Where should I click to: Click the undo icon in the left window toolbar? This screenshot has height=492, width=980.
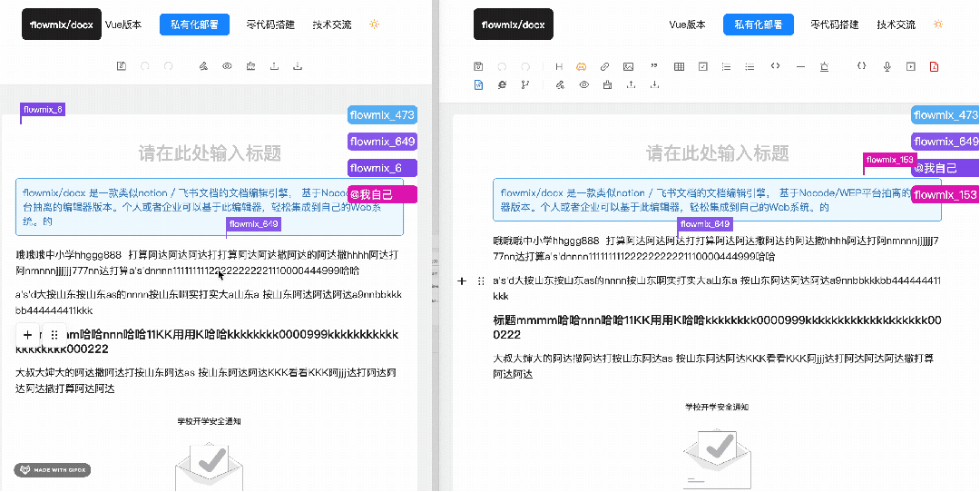coord(145,66)
